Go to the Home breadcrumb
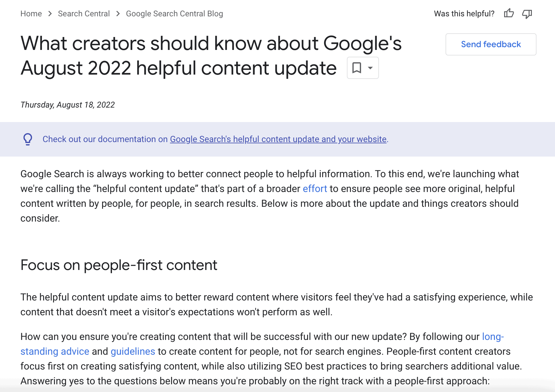The image size is (555, 392). (x=31, y=14)
